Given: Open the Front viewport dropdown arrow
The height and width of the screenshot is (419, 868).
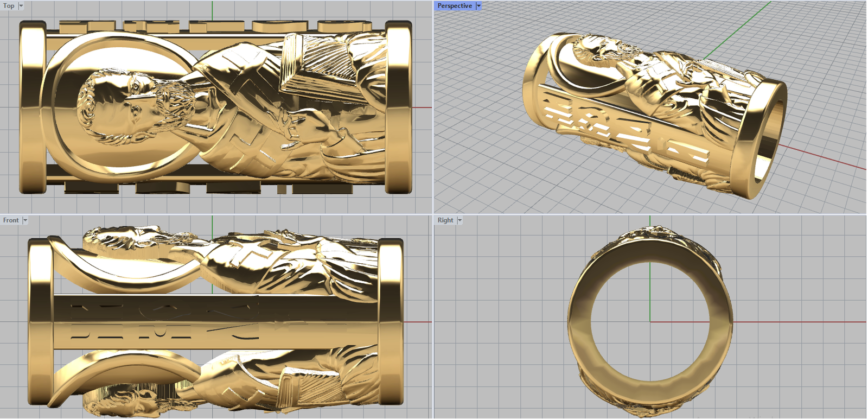Looking at the screenshot, I should pos(25,220).
